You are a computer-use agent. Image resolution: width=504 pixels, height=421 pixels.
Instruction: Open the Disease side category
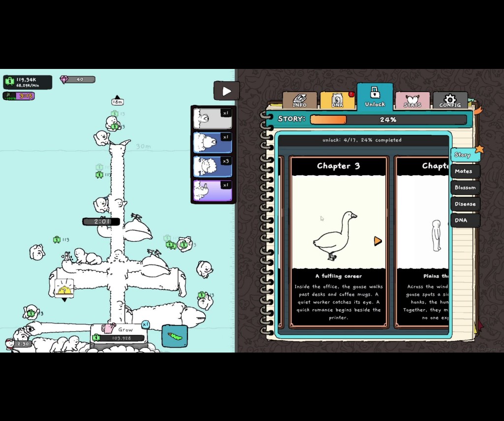465,204
